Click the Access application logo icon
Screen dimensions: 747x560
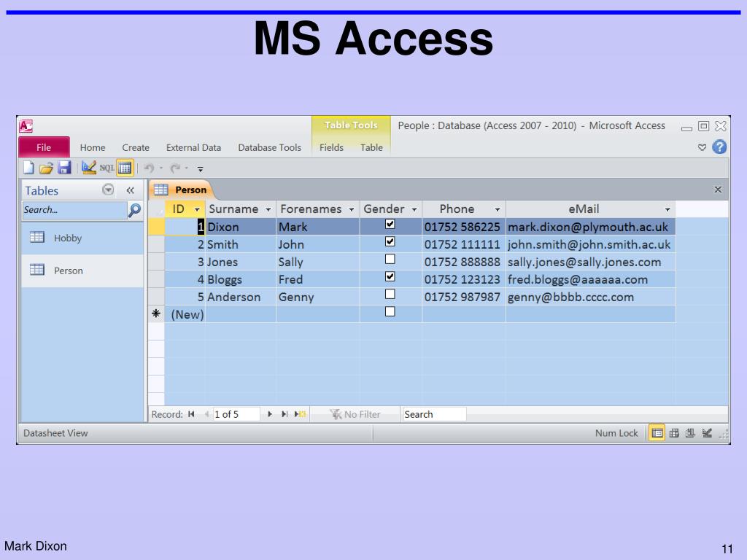26,126
